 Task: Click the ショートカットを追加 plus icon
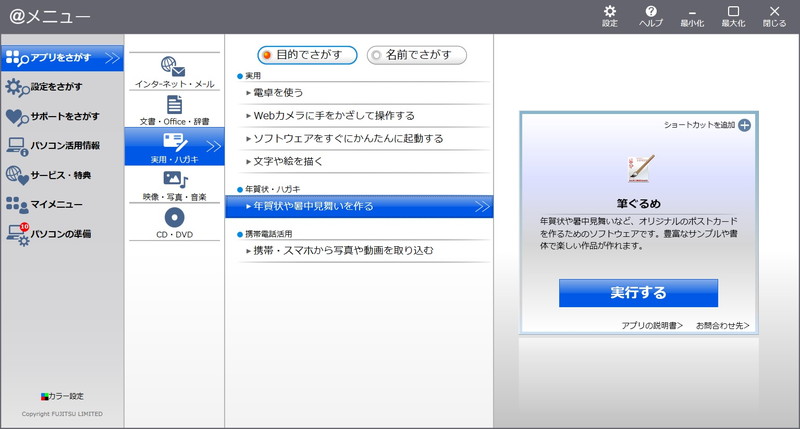point(744,125)
